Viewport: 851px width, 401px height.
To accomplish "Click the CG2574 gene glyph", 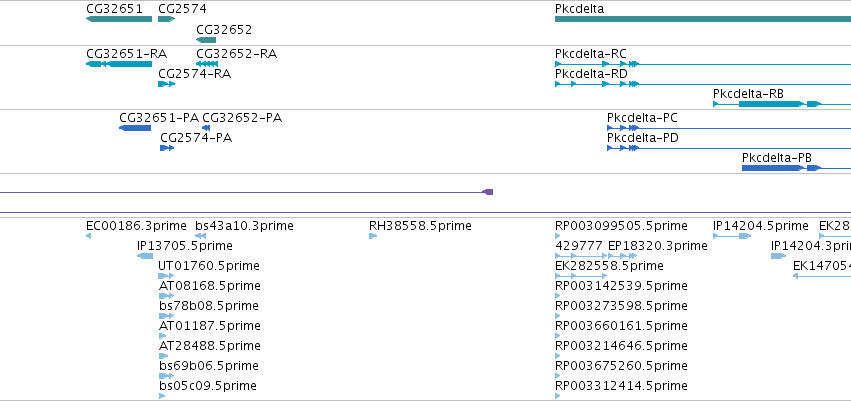I will coord(167,19).
